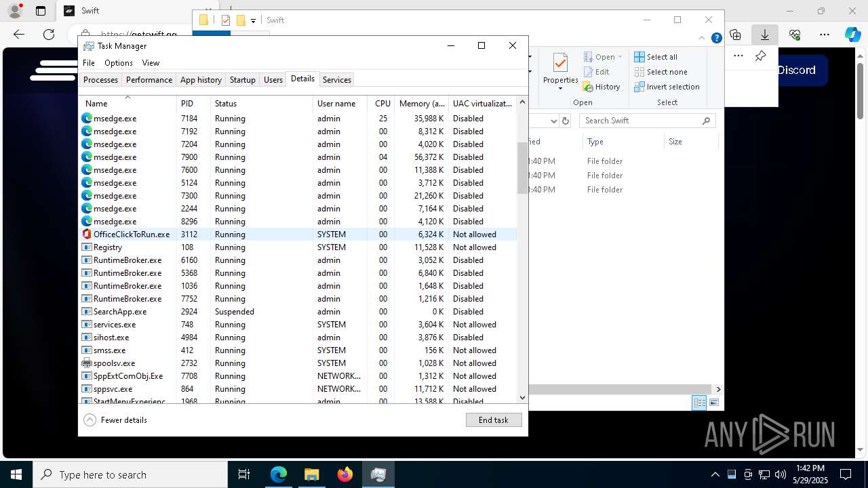Reload the page in Edge
This screenshot has height=488, width=868.
point(49,35)
